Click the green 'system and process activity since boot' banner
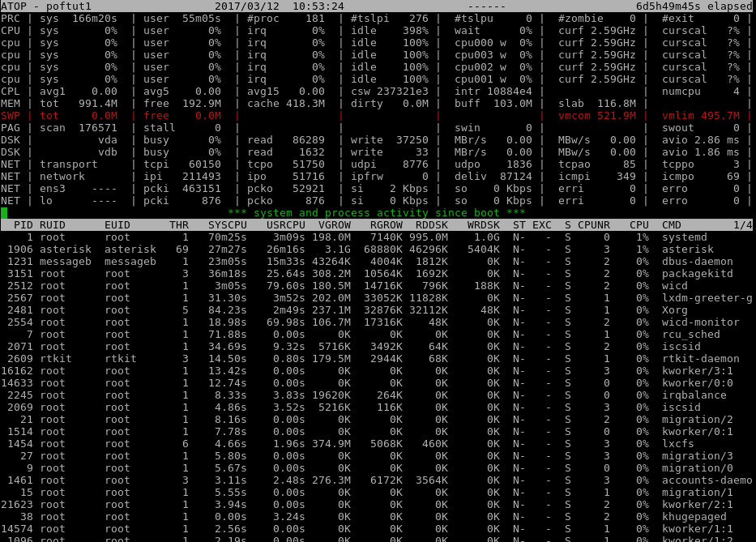Image resolution: width=756 pixels, height=542 pixels. pos(377,213)
